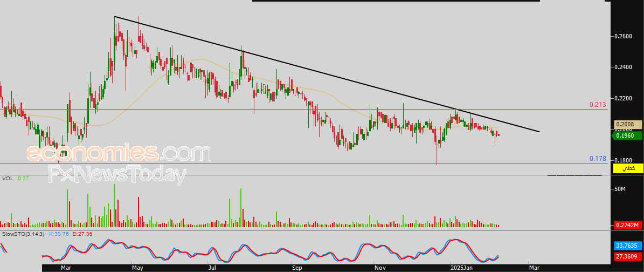Click the Jul date axis label
The height and width of the screenshot is (272, 644).
point(212,268)
